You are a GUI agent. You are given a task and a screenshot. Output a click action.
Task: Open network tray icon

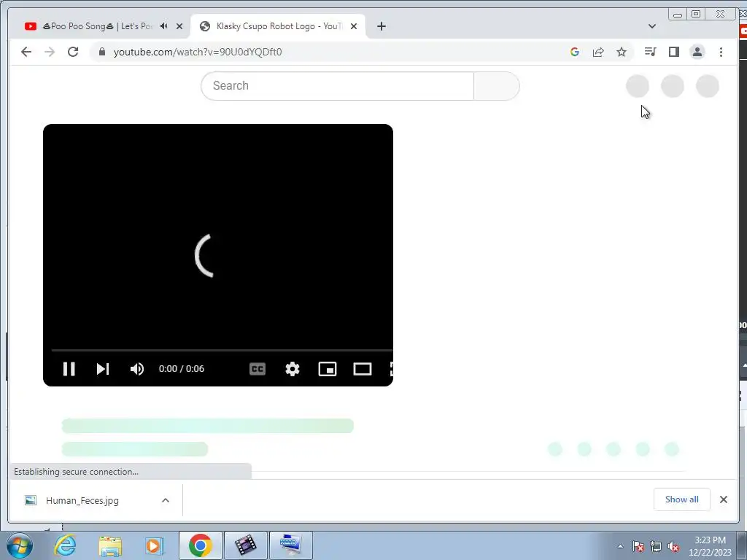tap(656, 547)
